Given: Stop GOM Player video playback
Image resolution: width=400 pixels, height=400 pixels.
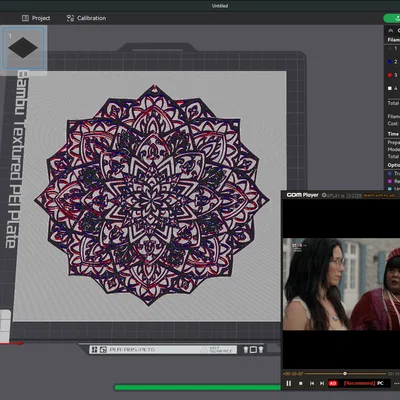Looking at the screenshot, I should coord(301,383).
